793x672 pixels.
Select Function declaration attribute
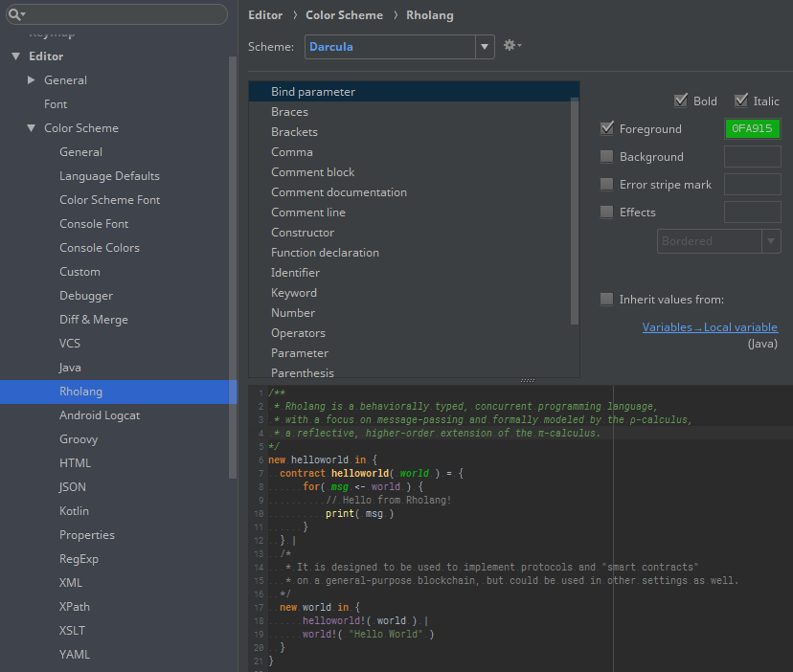pos(410,253)
